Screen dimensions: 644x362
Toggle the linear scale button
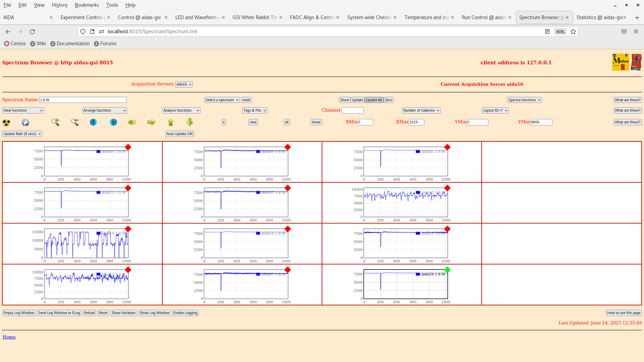[316, 122]
